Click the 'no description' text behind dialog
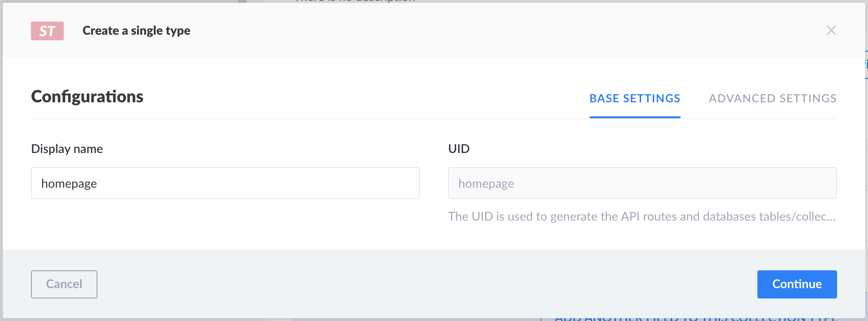This screenshot has height=321, width=868. coord(355,1)
